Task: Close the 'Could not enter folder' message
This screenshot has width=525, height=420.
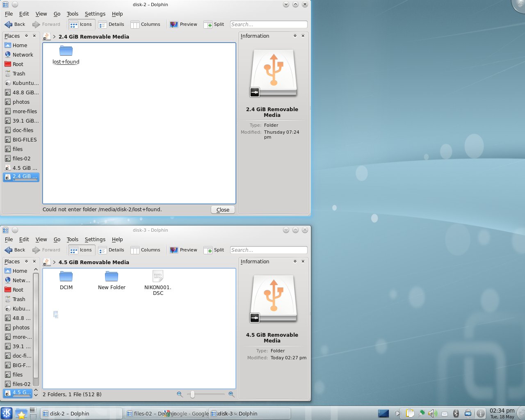Action: tap(223, 210)
